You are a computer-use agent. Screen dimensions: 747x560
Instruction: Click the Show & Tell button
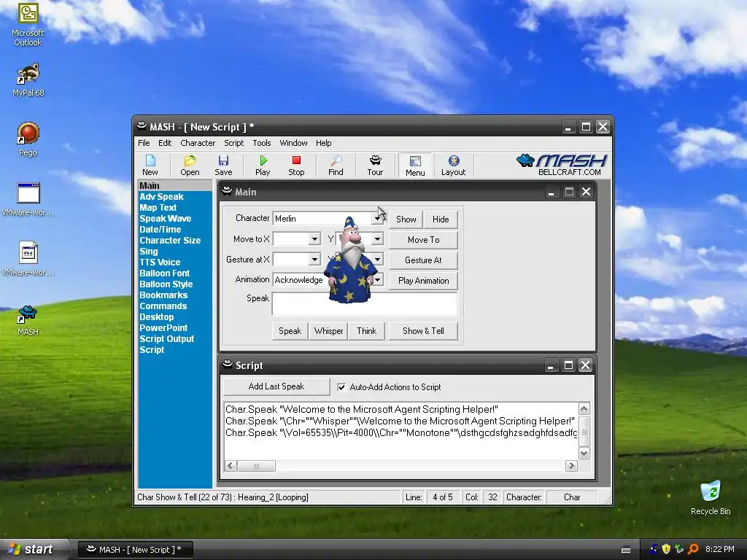(424, 331)
